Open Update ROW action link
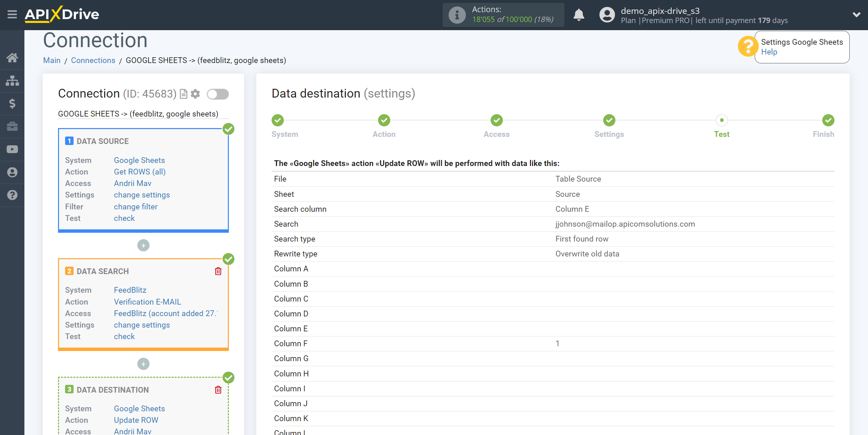The image size is (868, 435). click(136, 420)
